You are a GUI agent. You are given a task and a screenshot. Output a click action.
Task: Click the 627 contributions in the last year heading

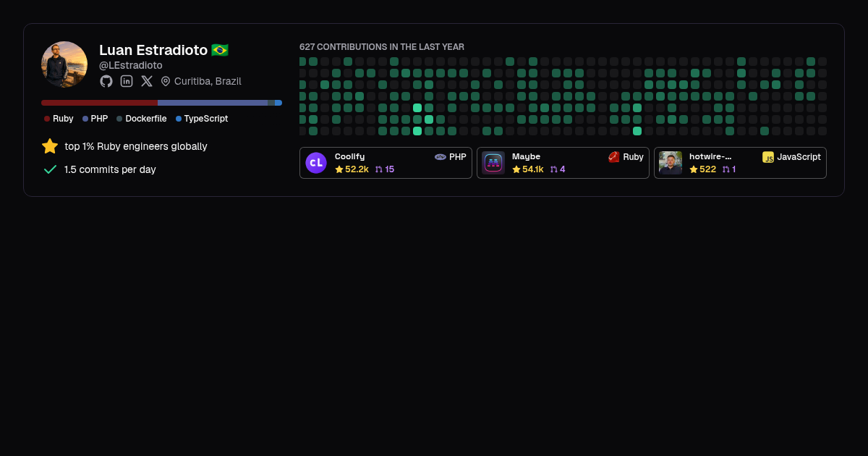tap(382, 47)
